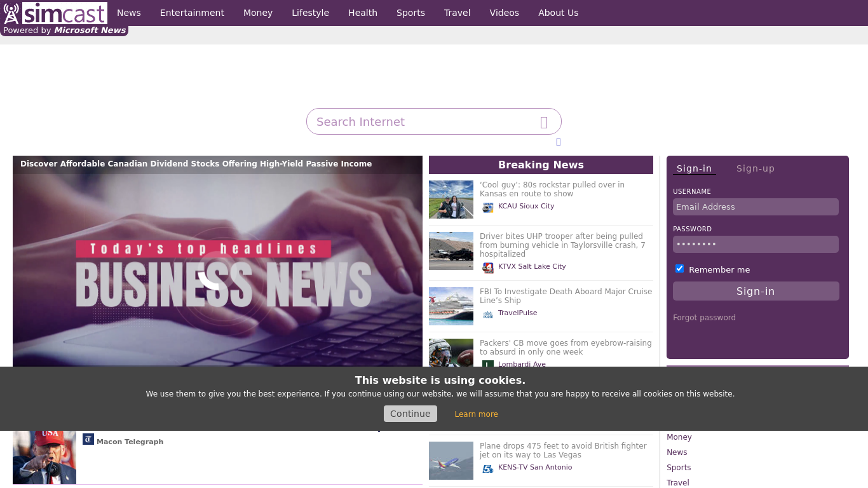Click the search icon in search box
Screen dimensions: 868x488
544,122
